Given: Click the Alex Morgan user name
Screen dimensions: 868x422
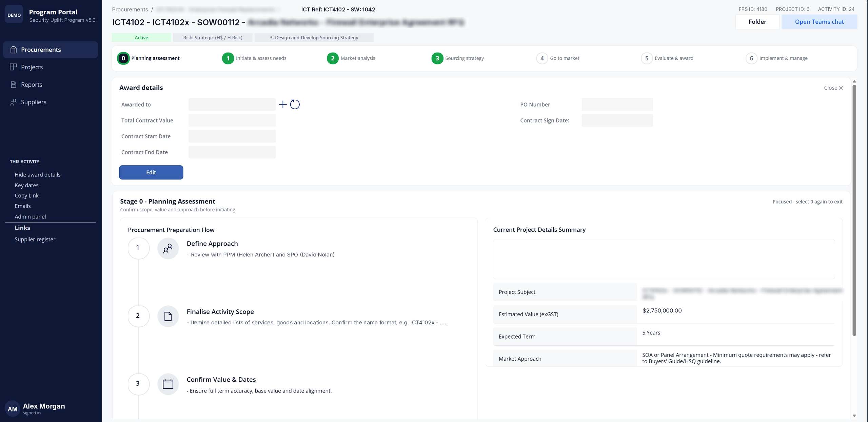Looking at the screenshot, I should click(x=44, y=406).
